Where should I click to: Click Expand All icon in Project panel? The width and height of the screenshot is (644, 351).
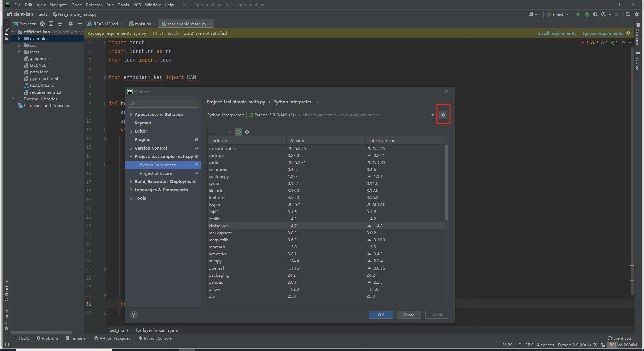point(51,24)
